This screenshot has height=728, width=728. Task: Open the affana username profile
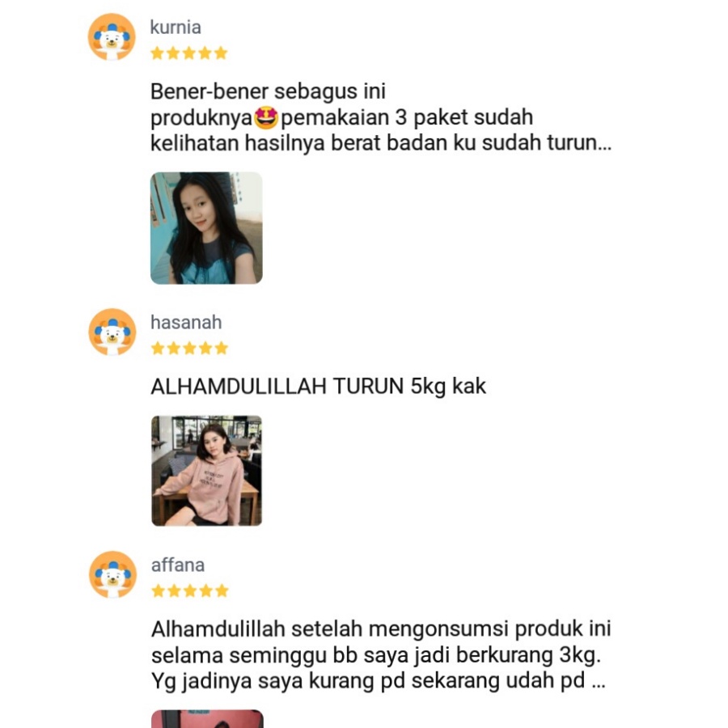(178, 565)
